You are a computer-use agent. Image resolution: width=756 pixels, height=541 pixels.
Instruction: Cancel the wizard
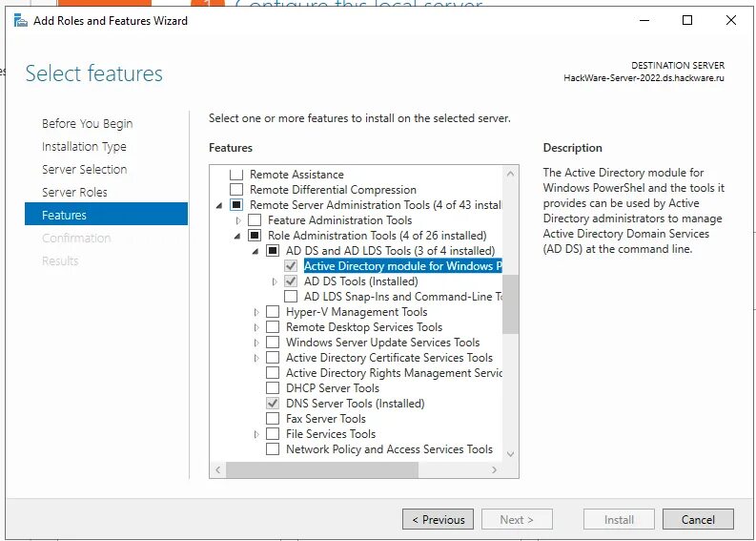point(698,519)
